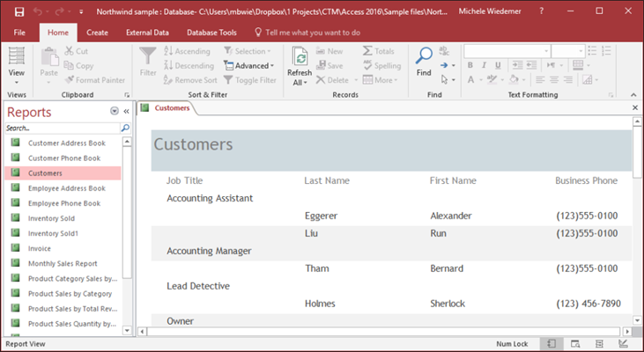This screenshot has width=644, height=352.
Task: Click Remove Sort
Action: pos(190,80)
